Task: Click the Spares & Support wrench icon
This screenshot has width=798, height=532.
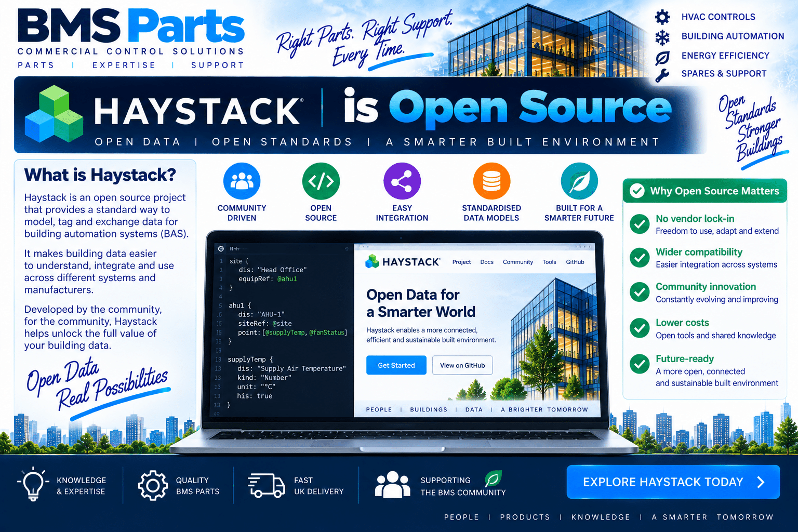Action: coord(662,75)
